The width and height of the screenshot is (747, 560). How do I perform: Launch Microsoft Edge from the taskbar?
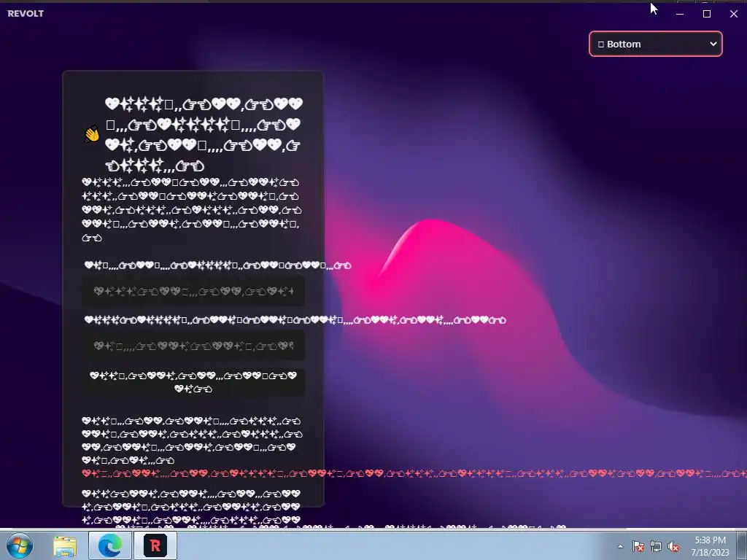point(110,545)
